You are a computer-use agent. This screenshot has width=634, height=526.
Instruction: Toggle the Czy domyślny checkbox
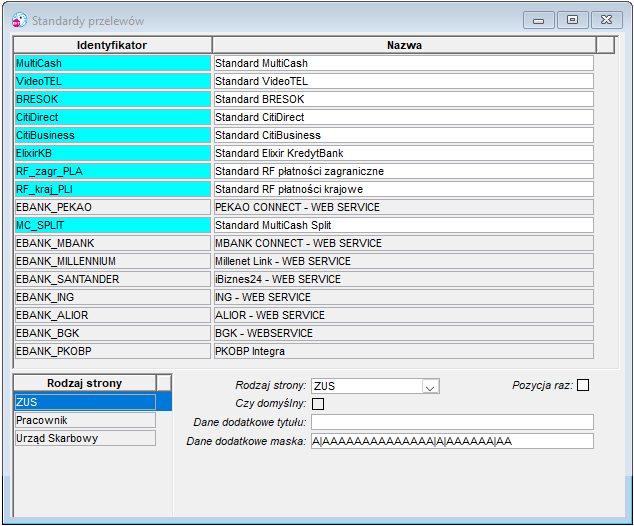coord(318,403)
